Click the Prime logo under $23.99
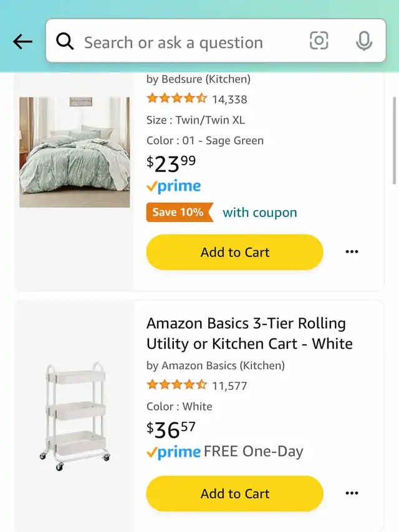 174,186
